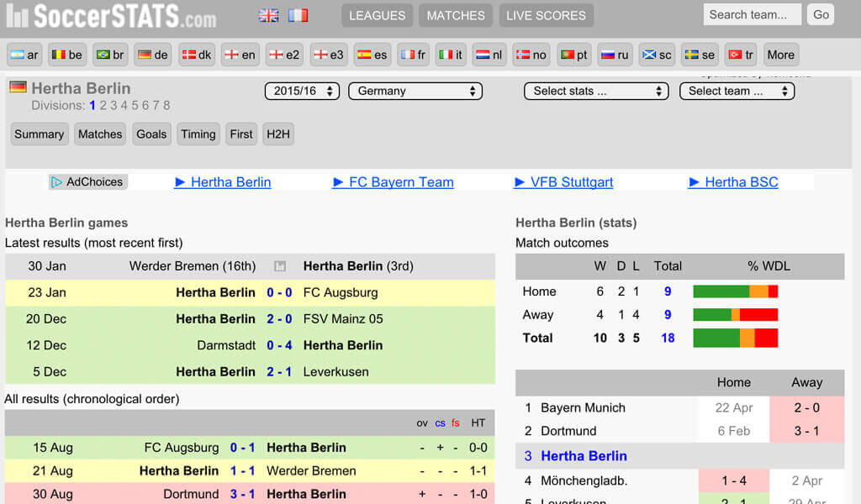Viewport: 861px width, 504px height.
Task: Click the 'fs' column header
Action: pos(455,423)
